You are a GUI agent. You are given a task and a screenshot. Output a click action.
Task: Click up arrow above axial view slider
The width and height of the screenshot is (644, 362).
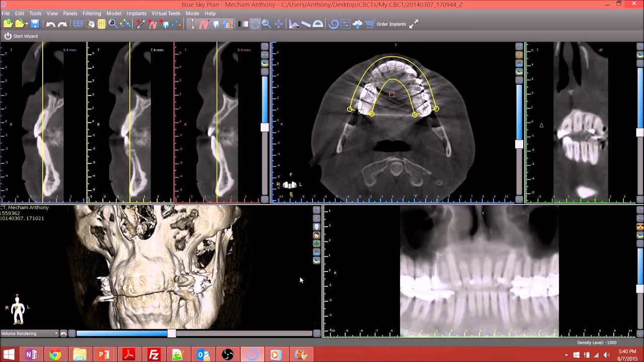coord(519,80)
